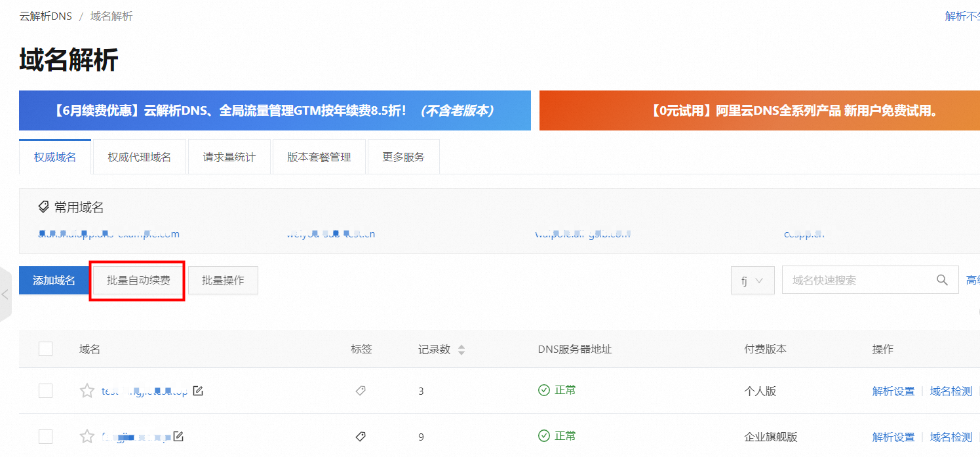Screen dimensions: 980x457
Task: Click the 正常 status in the 企业旗舰版 row
Action: 557,436
